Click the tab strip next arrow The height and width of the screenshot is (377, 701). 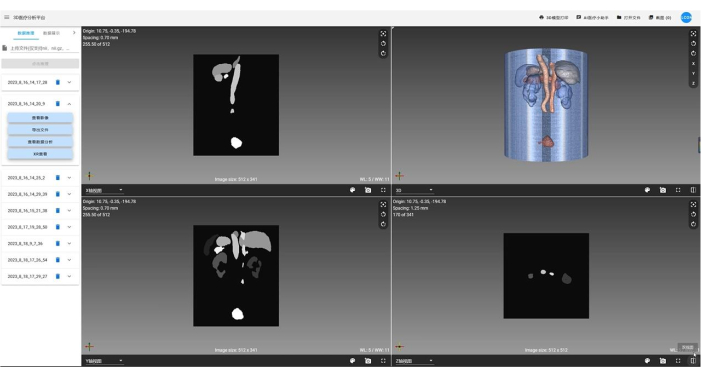point(74,33)
